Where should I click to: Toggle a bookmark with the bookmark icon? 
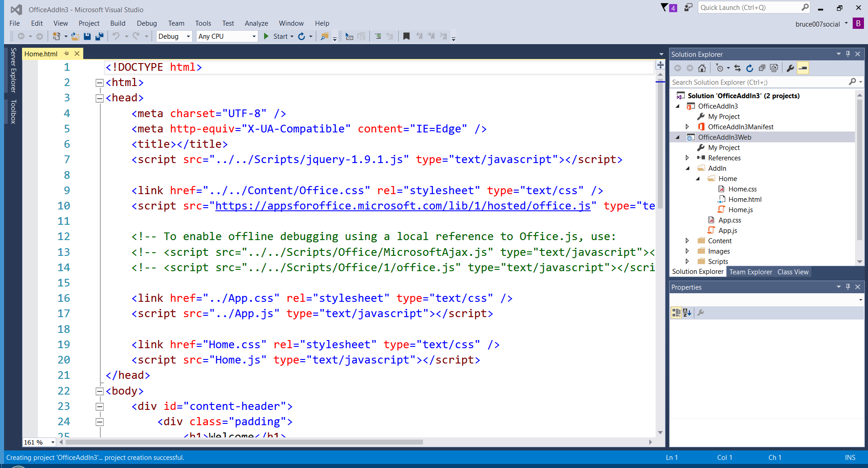[x=406, y=36]
